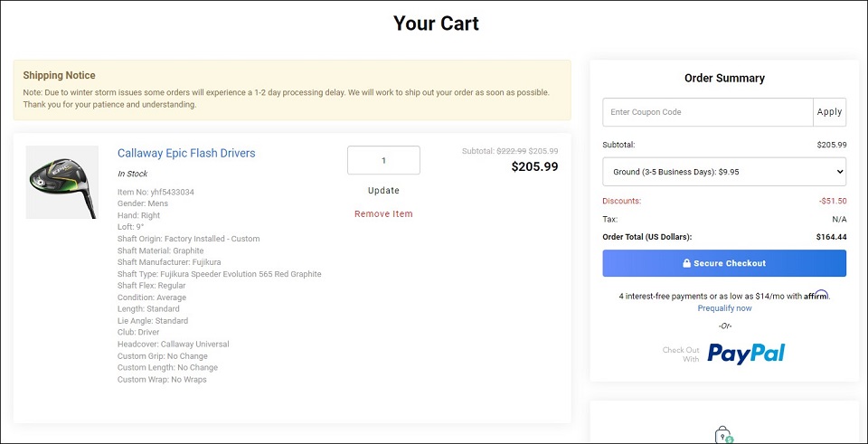Click the Tax N/A value

839,219
